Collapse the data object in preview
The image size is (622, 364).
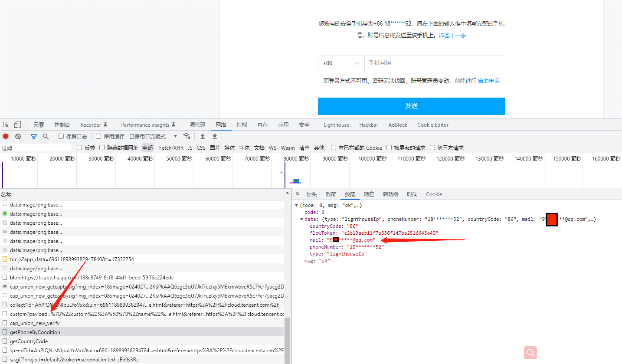[x=302, y=220]
